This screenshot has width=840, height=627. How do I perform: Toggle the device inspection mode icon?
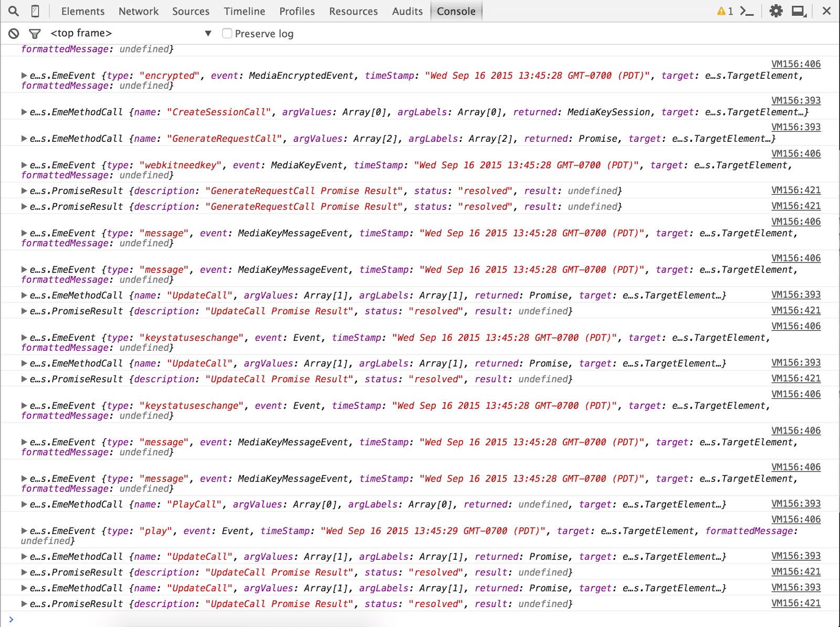tap(35, 11)
